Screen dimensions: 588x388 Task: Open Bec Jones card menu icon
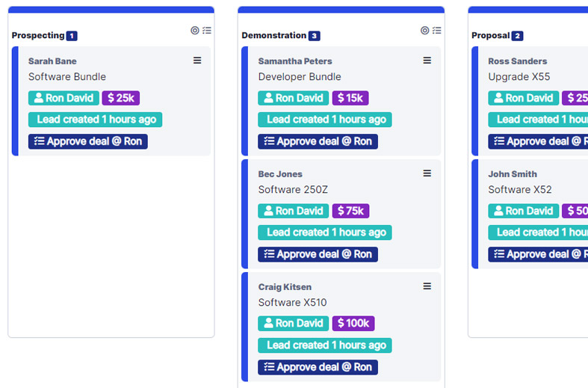click(427, 173)
